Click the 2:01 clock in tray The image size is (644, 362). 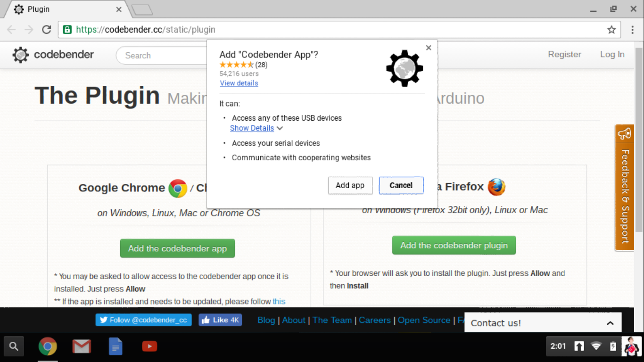(558, 346)
